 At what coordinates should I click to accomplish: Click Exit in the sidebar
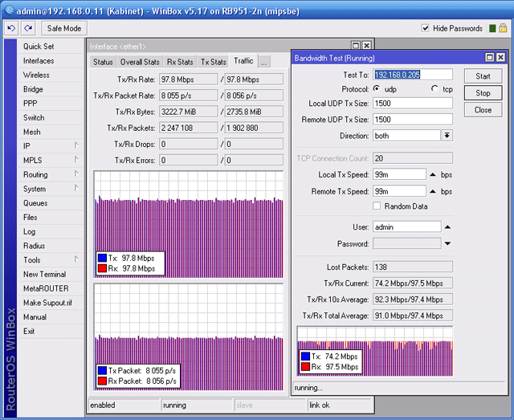51,331
